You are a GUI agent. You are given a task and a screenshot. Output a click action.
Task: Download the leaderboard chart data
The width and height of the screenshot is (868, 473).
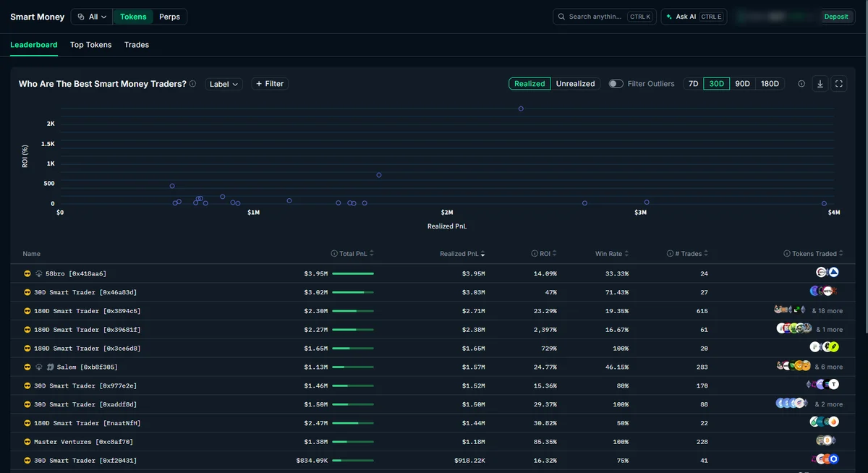pos(820,84)
